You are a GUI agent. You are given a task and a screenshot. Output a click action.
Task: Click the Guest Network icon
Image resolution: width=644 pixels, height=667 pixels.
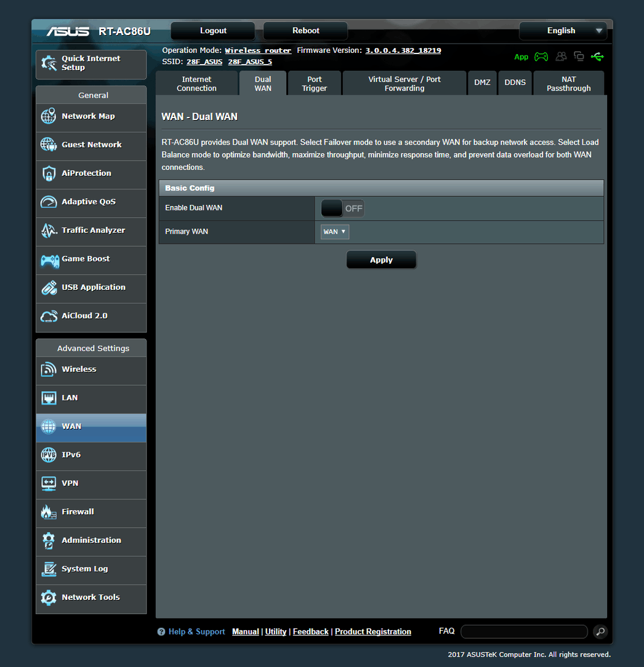(x=49, y=145)
